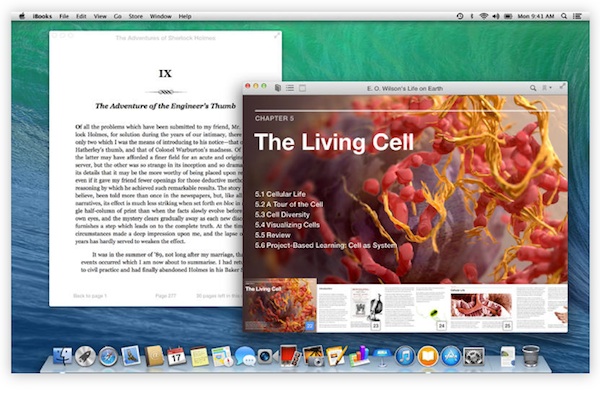Open the Window menu
Screen dimensions: 600x393
pyautogui.click(x=160, y=16)
